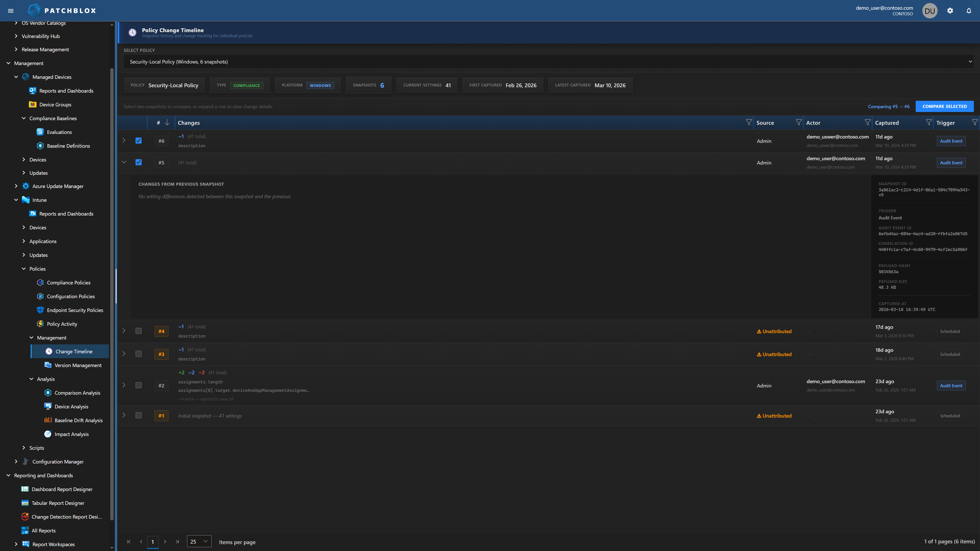Uncheck snapshot #6 checkbox

click(x=139, y=141)
